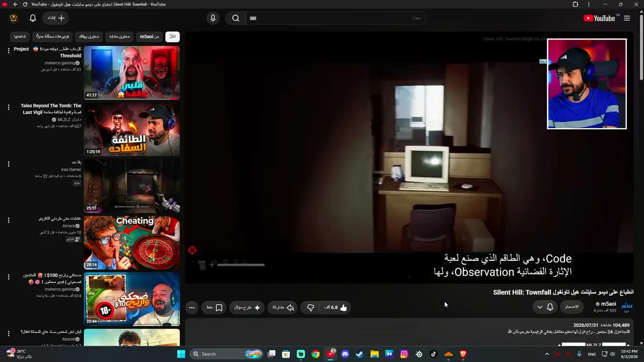Open m5aoi channel avatar
The width and height of the screenshot is (644, 362).
tap(627, 307)
